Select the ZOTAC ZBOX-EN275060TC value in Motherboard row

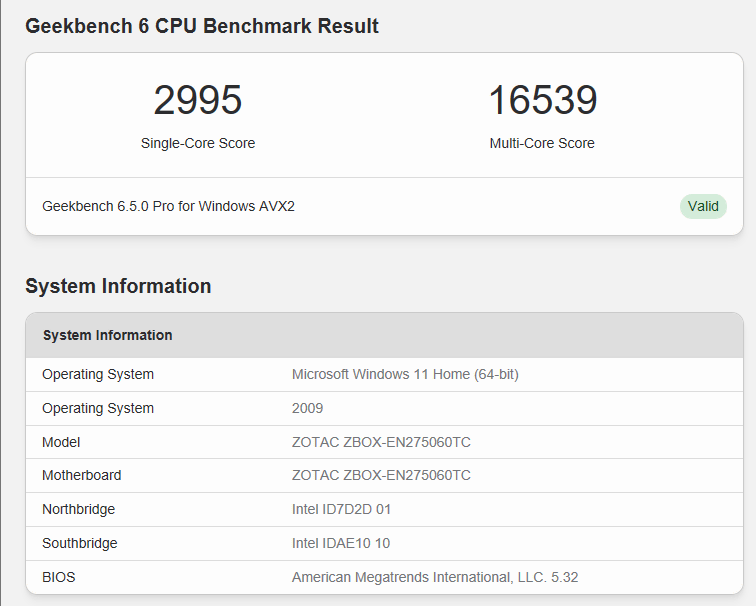(381, 475)
